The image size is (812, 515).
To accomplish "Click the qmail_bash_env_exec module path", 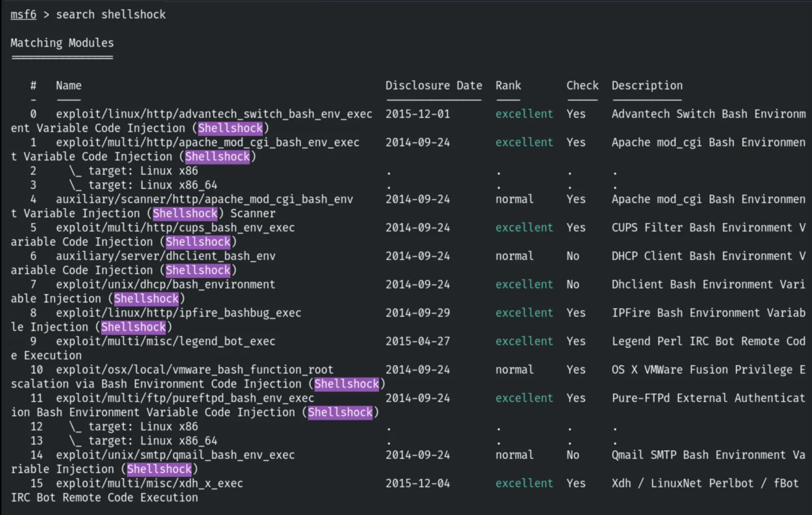I will [175, 455].
